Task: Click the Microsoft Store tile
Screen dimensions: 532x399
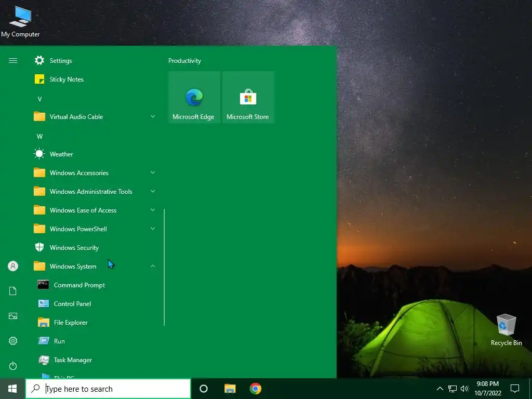Action: click(x=248, y=97)
